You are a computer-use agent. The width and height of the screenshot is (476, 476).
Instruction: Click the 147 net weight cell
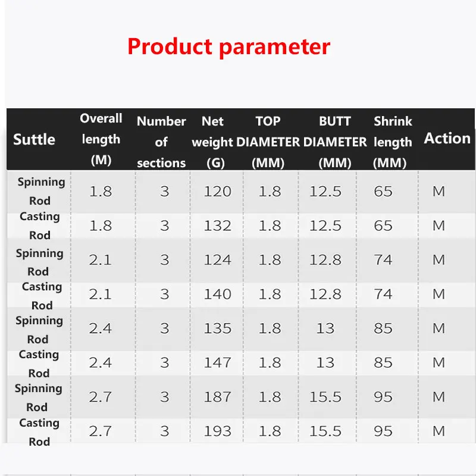pyautogui.click(x=217, y=362)
